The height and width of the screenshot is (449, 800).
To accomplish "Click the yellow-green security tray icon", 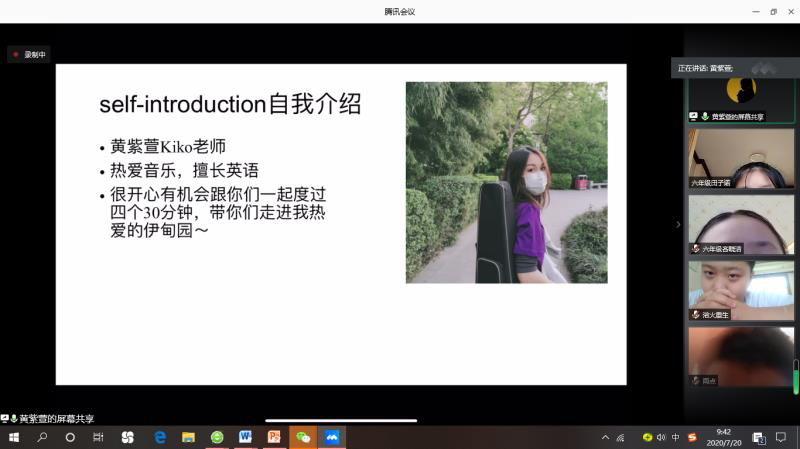I will [x=647, y=437].
